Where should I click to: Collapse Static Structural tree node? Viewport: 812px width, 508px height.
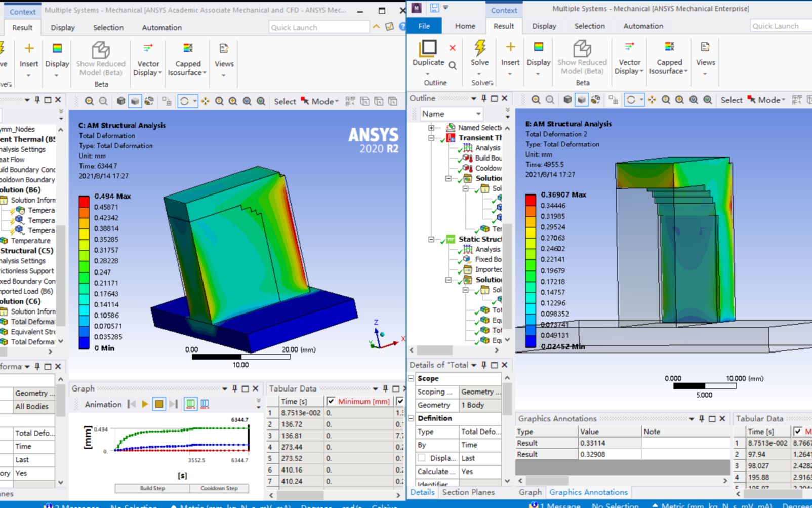click(x=431, y=239)
